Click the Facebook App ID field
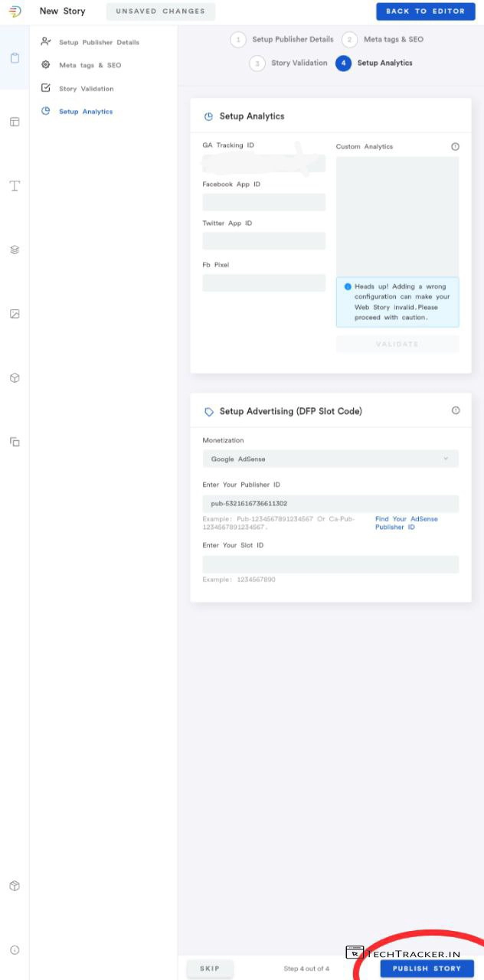 (x=263, y=202)
